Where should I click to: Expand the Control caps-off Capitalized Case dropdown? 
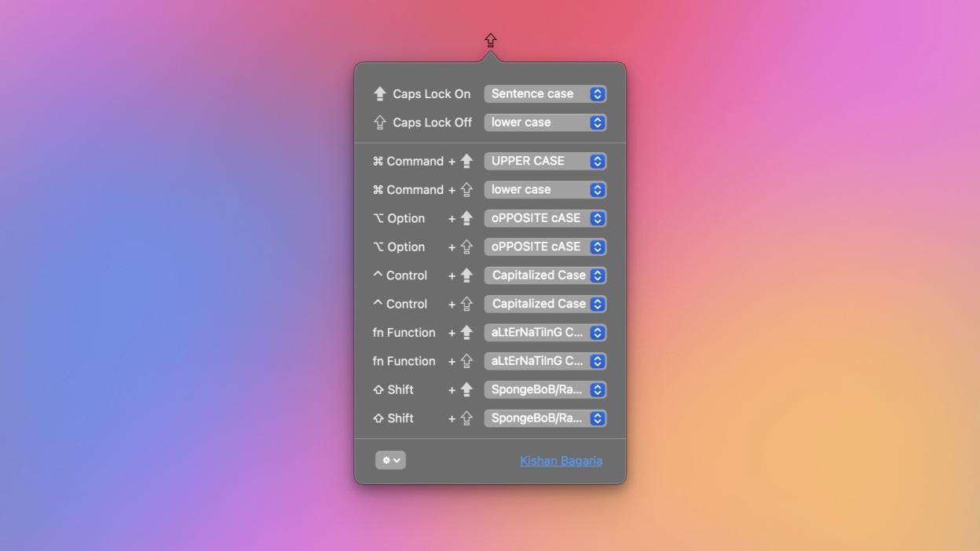(x=545, y=304)
